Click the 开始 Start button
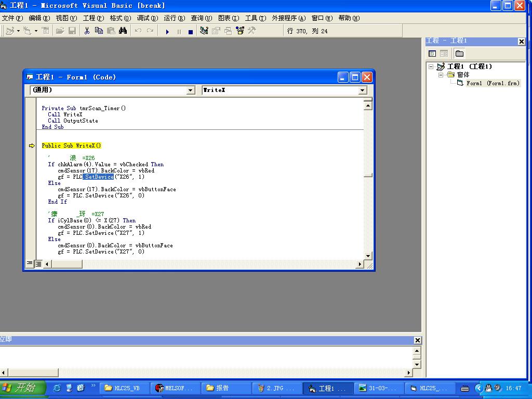This screenshot has height=399, width=532. point(19,388)
